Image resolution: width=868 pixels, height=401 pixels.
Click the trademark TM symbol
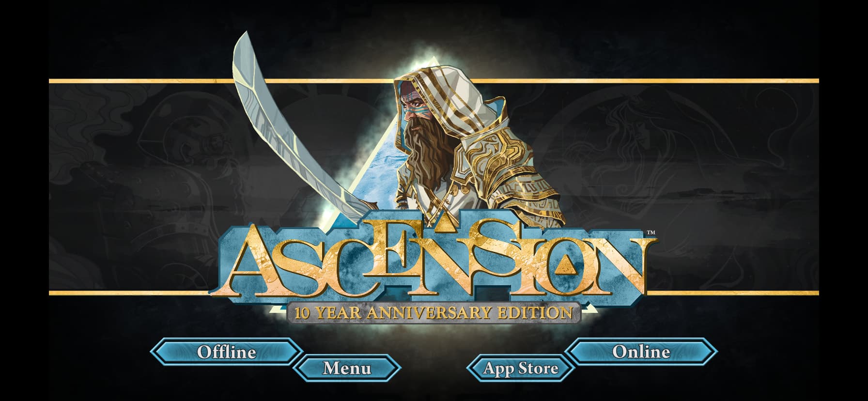click(x=651, y=233)
